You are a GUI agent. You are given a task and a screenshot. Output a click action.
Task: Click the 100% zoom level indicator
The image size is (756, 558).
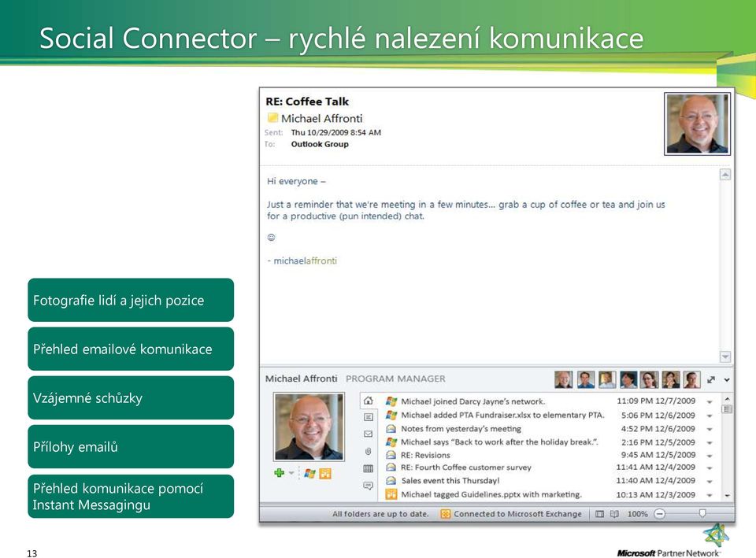[x=637, y=514]
